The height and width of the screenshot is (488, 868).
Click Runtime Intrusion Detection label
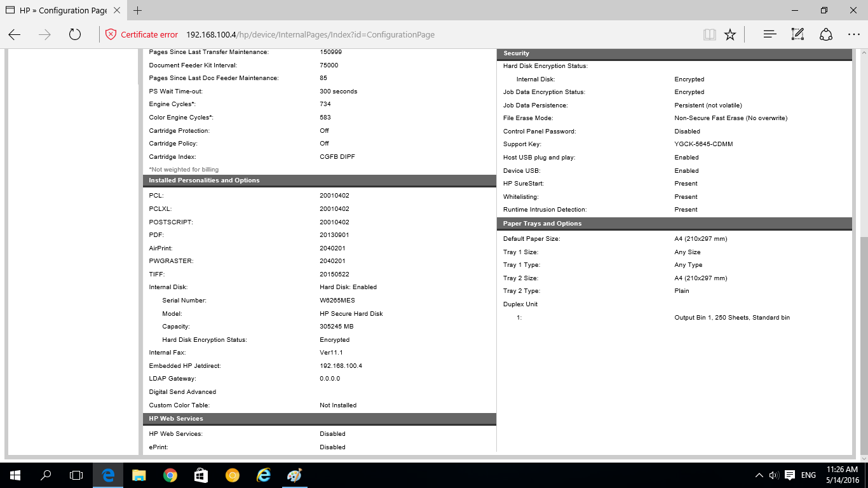coord(545,210)
